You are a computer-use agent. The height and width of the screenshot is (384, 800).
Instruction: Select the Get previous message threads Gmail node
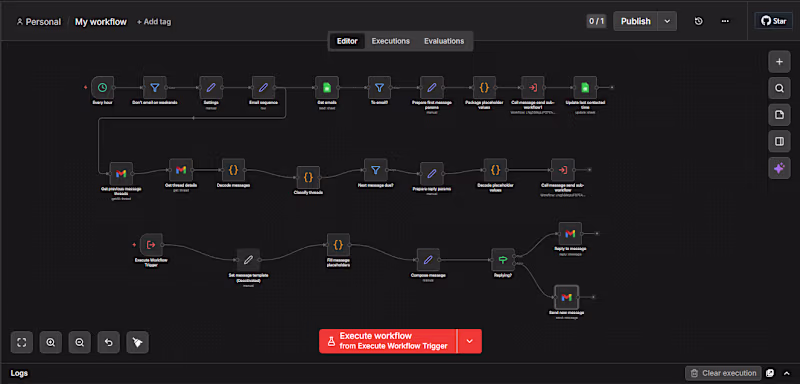coord(121,174)
